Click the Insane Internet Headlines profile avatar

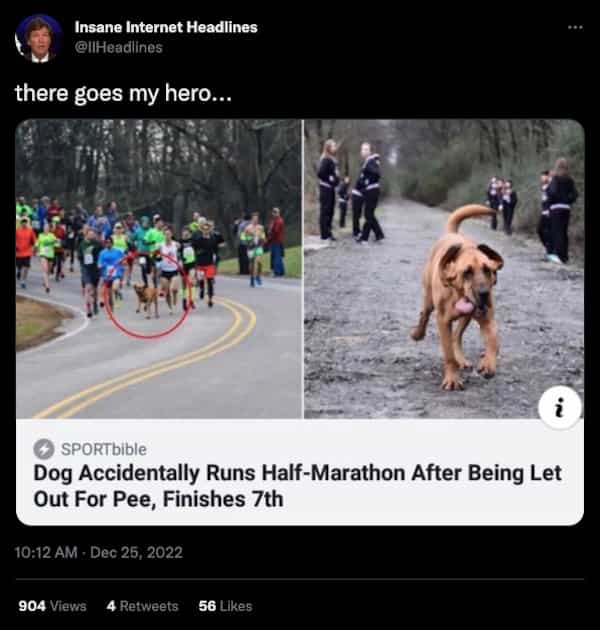(39, 39)
